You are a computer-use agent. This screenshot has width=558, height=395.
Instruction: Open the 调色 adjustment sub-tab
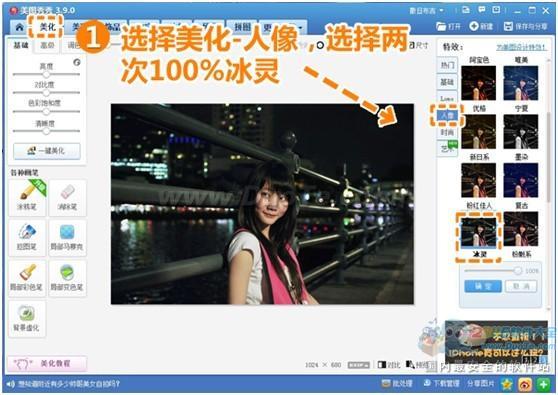tap(73, 45)
